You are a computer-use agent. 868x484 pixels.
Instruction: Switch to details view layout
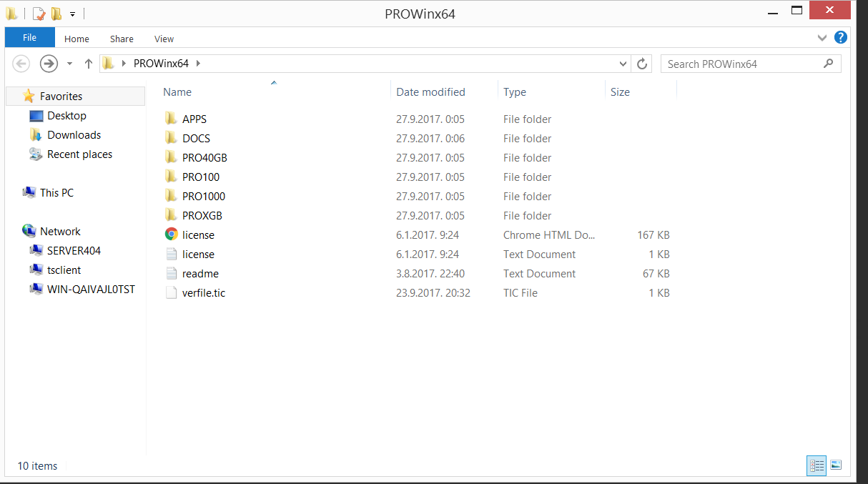(817, 465)
